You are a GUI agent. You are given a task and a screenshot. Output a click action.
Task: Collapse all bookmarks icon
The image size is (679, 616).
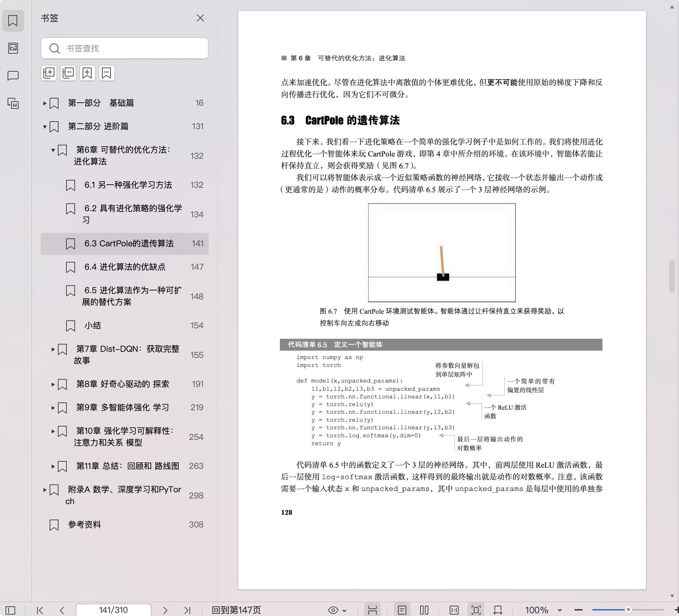[68, 73]
